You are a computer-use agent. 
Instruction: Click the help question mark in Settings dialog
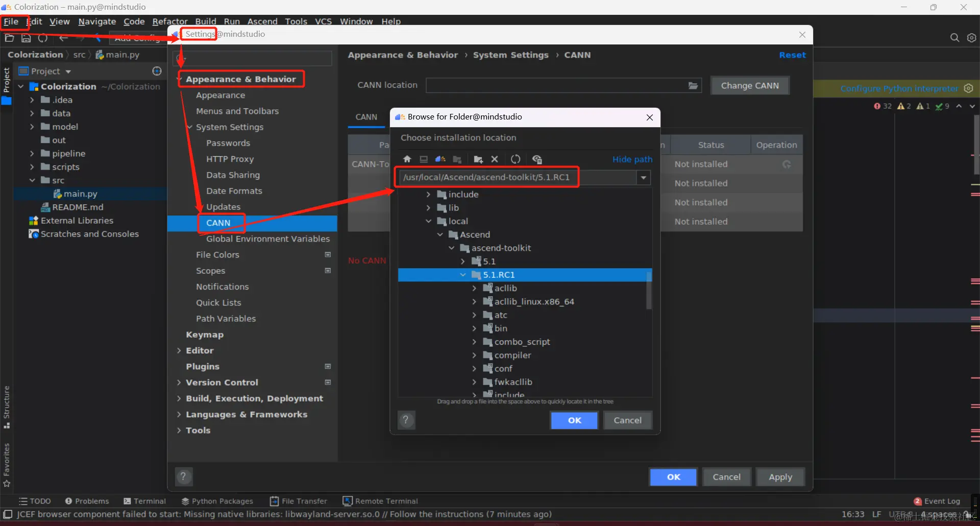click(183, 477)
